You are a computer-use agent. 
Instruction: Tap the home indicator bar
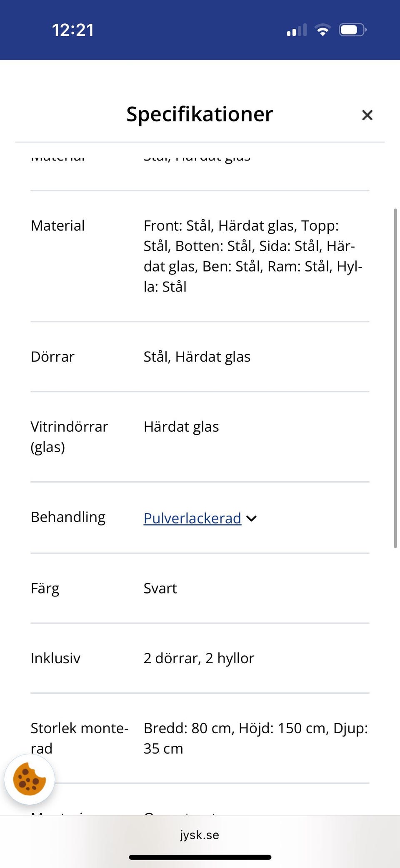click(x=200, y=857)
